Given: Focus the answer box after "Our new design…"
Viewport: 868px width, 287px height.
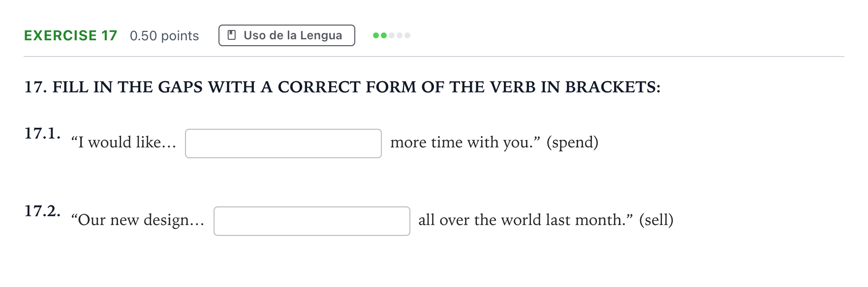Looking at the screenshot, I should click(312, 221).
